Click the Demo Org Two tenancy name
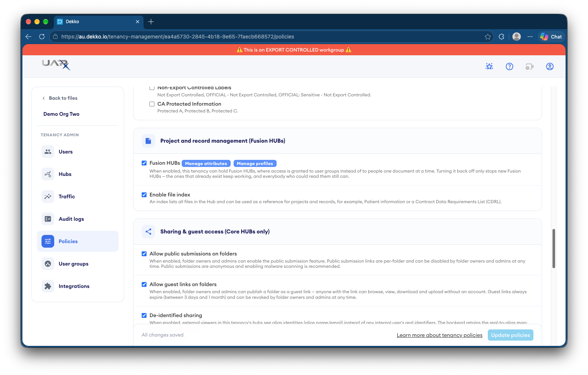 pyautogui.click(x=61, y=114)
